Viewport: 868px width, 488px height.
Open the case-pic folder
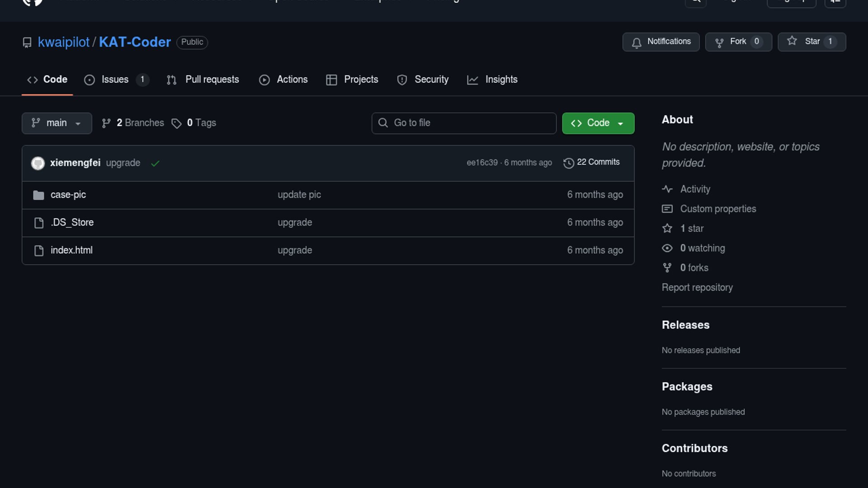pyautogui.click(x=68, y=195)
